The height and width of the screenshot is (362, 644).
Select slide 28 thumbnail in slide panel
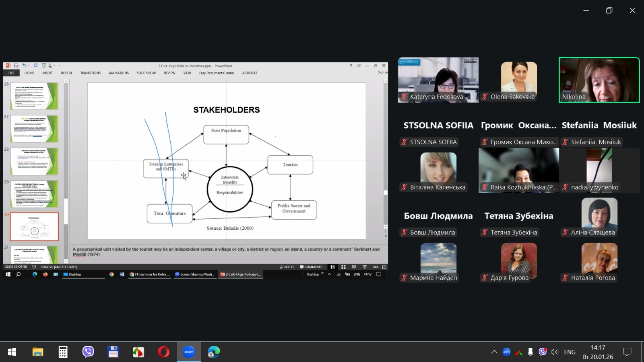point(34,161)
